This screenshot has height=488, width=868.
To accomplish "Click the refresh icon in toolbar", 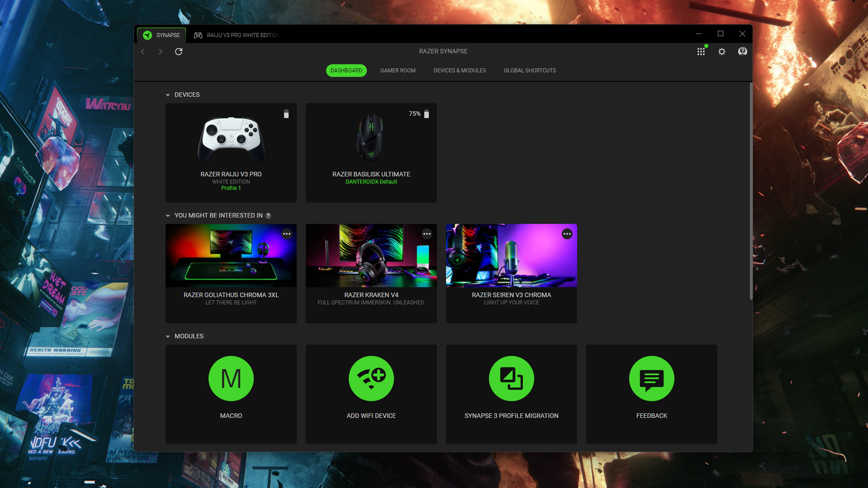I will [x=179, y=52].
